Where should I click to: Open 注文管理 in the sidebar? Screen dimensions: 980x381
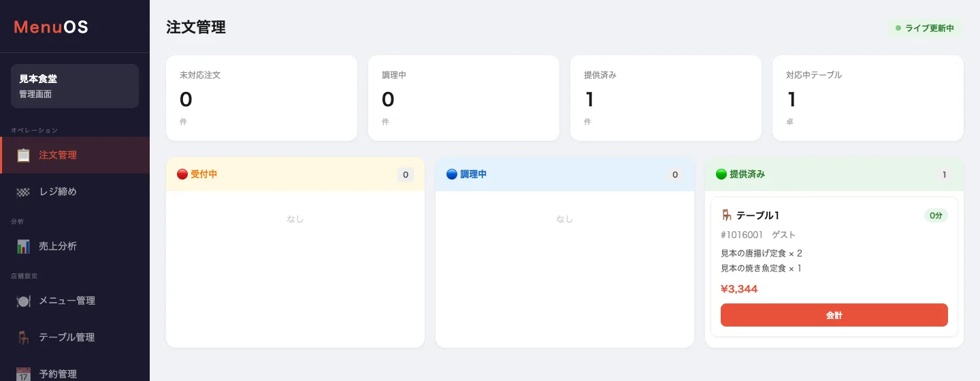75,155
